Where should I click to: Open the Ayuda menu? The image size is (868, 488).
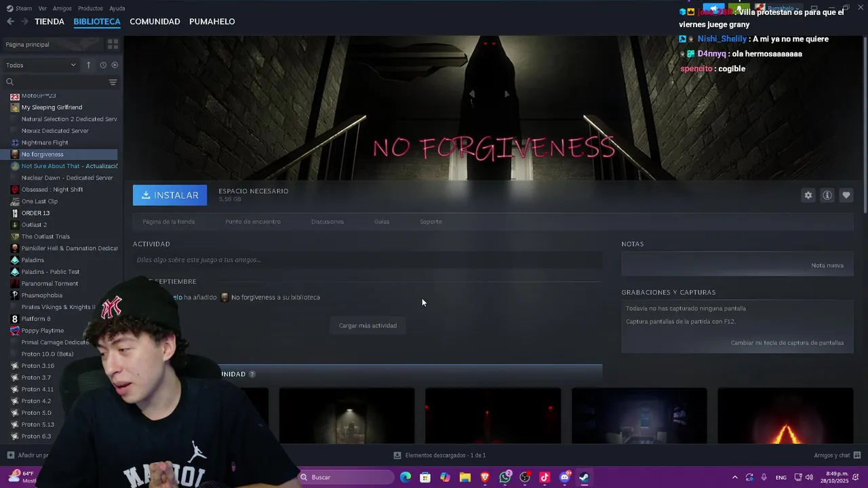[x=117, y=8]
